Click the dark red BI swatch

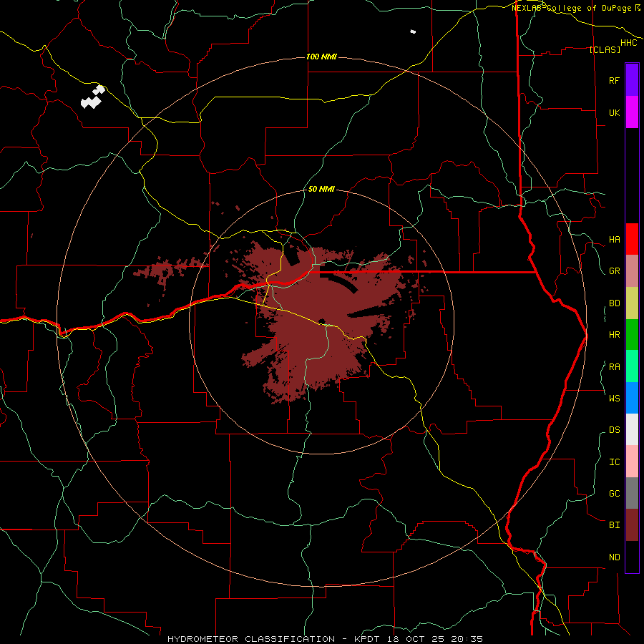pos(632,525)
